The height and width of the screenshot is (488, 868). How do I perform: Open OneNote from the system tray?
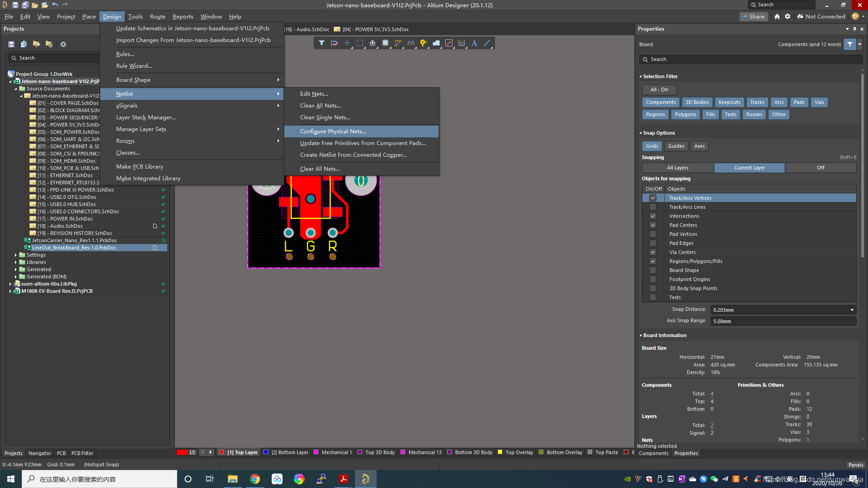(682, 479)
